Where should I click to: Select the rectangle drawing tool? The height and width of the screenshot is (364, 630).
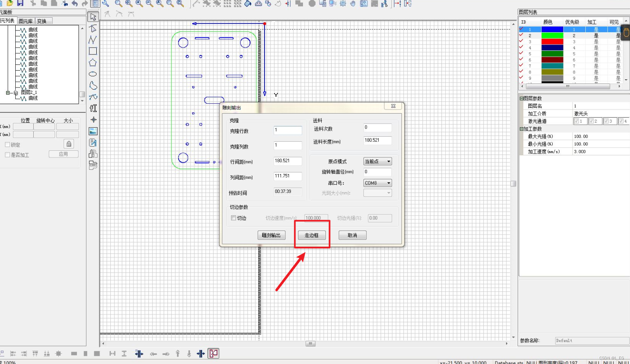(93, 51)
